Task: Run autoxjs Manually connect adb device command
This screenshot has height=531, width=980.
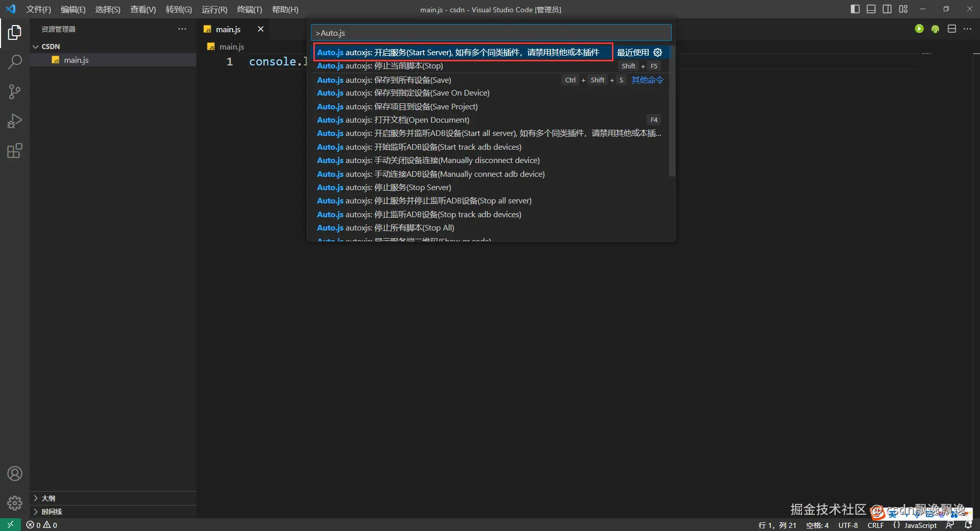Action: [x=490, y=174]
